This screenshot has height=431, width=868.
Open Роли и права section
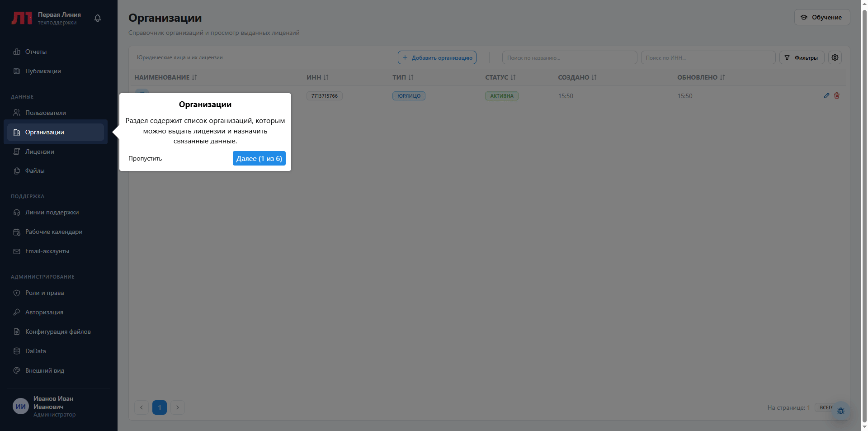pyautogui.click(x=56, y=293)
